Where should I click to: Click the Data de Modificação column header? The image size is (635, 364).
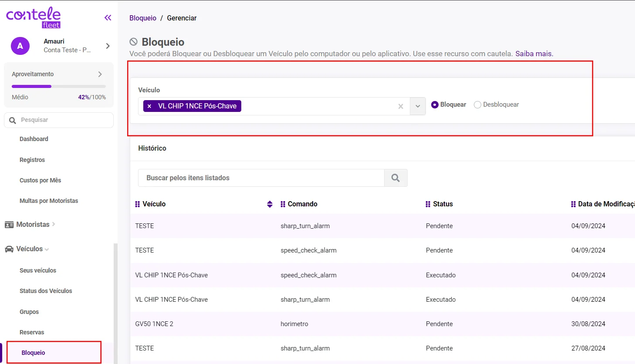pos(606,204)
